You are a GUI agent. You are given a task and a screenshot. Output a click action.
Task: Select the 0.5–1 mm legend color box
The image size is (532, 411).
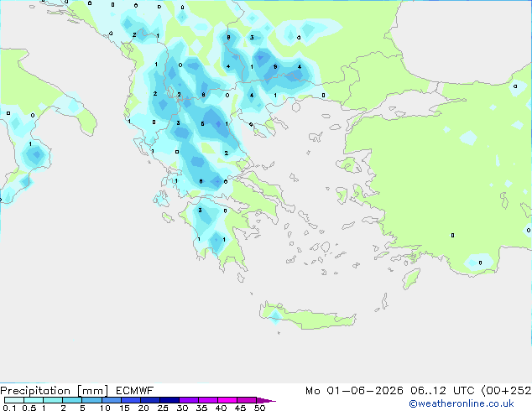34,400
